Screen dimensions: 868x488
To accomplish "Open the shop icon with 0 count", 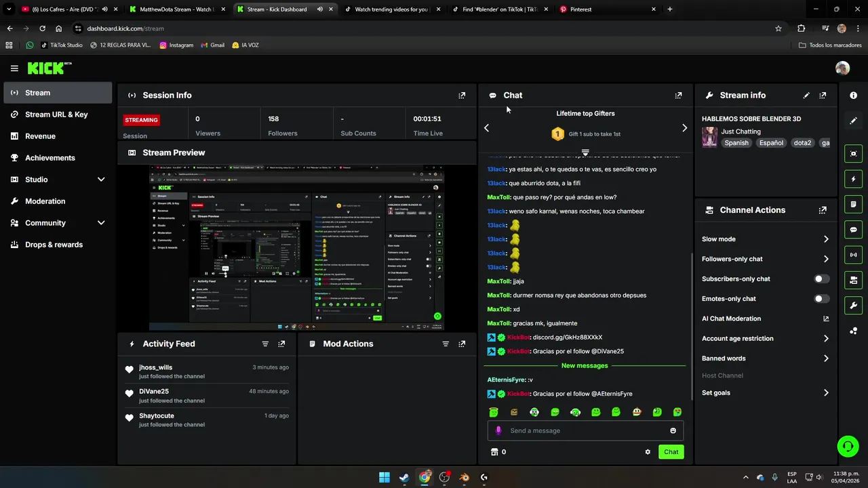I will coord(498,452).
